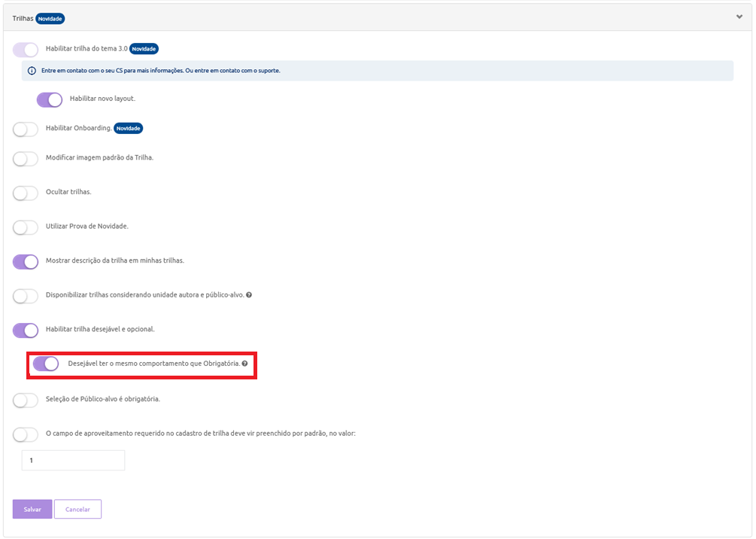Toggle Modificar imagem padrão da Trilha
This screenshot has height=539, width=756.
pyautogui.click(x=26, y=158)
